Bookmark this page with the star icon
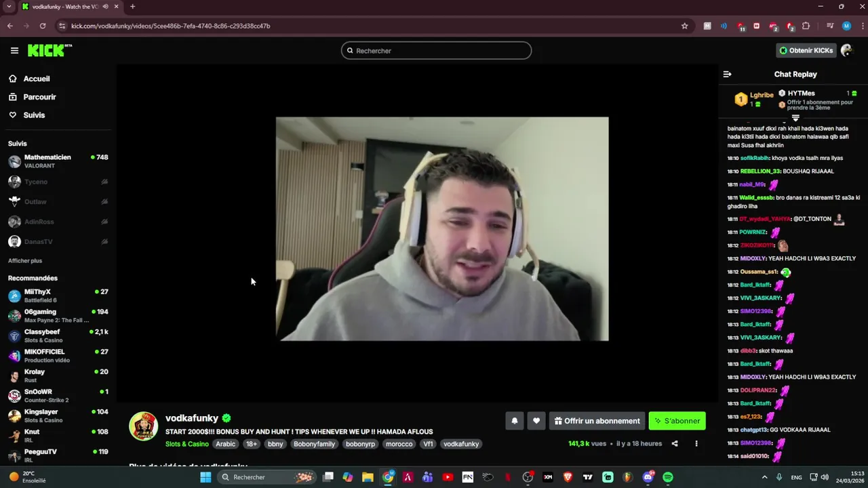The height and width of the screenshot is (488, 868). click(685, 26)
